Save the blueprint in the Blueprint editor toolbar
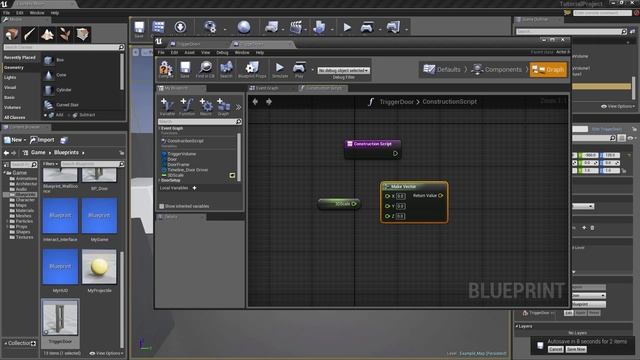The height and width of the screenshot is (360, 640). tap(185, 69)
